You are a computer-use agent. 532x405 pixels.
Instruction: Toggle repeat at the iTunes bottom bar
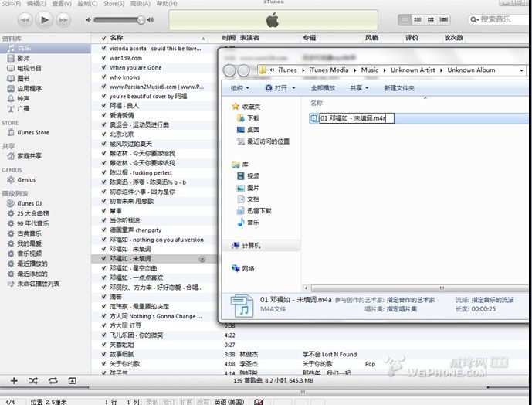(x=53, y=380)
